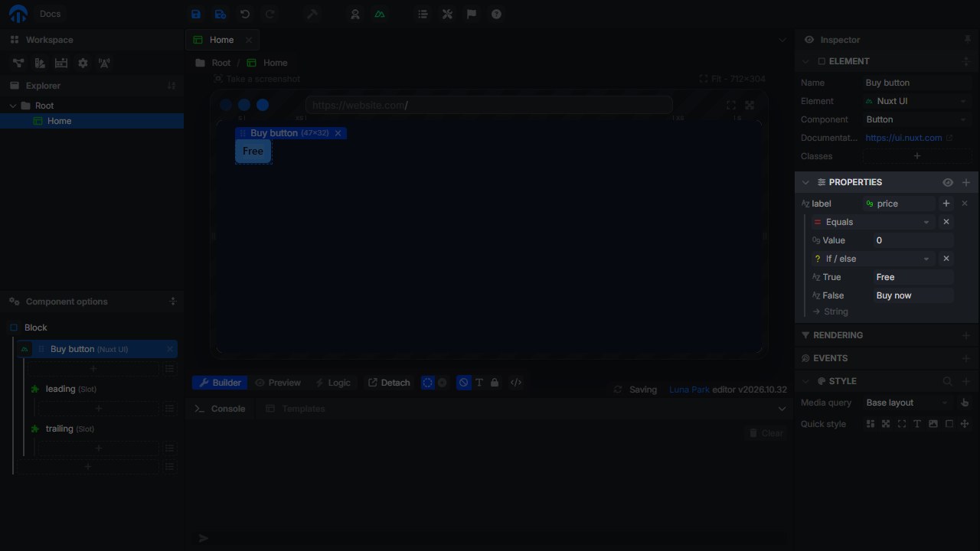Toggle the eye icon in PROPERTIES header
The image size is (980, 551).
tap(948, 182)
